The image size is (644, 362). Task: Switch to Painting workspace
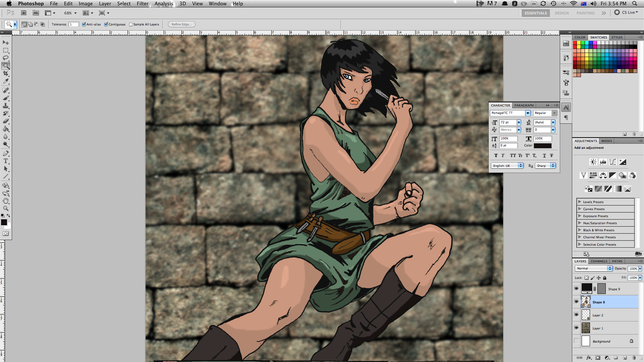586,13
